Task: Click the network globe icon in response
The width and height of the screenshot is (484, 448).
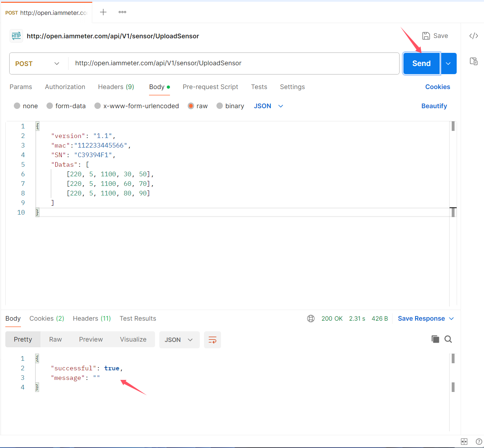Action: [x=311, y=319]
